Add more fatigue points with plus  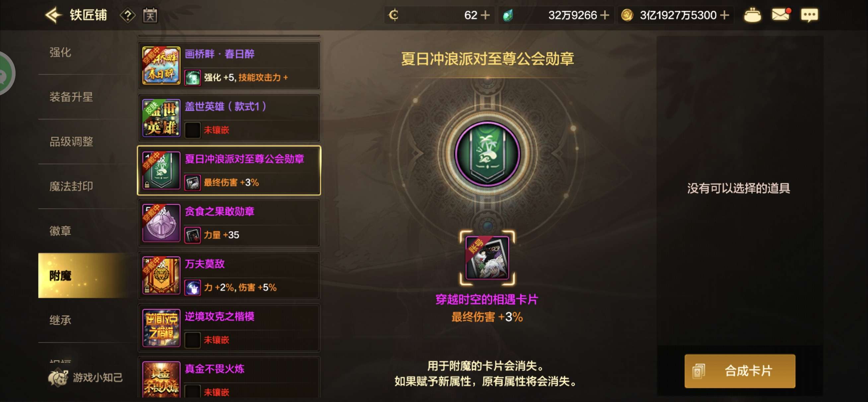485,15
